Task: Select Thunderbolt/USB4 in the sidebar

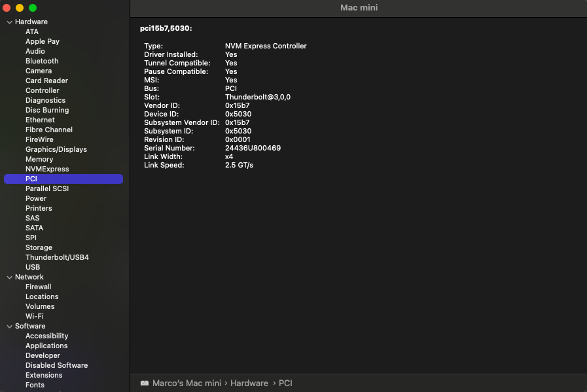Action: [58, 257]
